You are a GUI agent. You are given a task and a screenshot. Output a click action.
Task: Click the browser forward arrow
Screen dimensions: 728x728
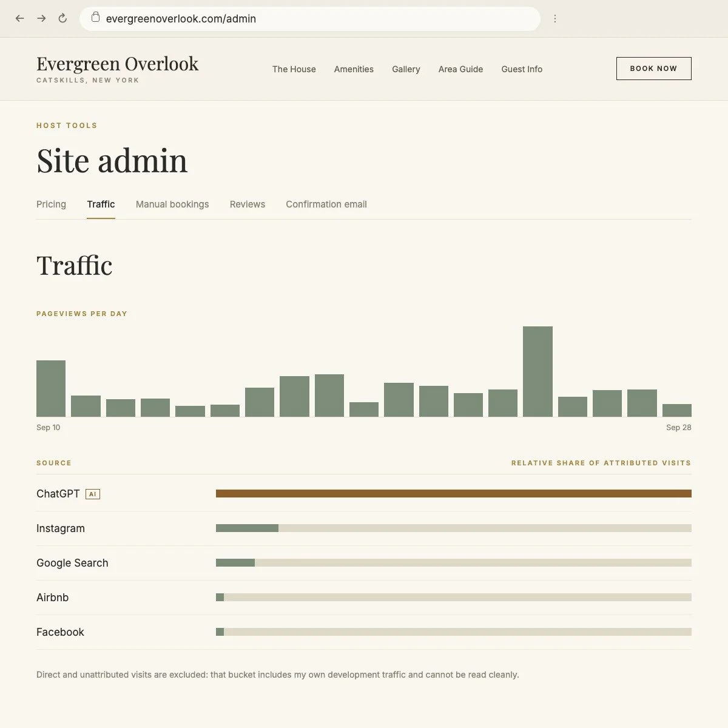[x=41, y=19]
